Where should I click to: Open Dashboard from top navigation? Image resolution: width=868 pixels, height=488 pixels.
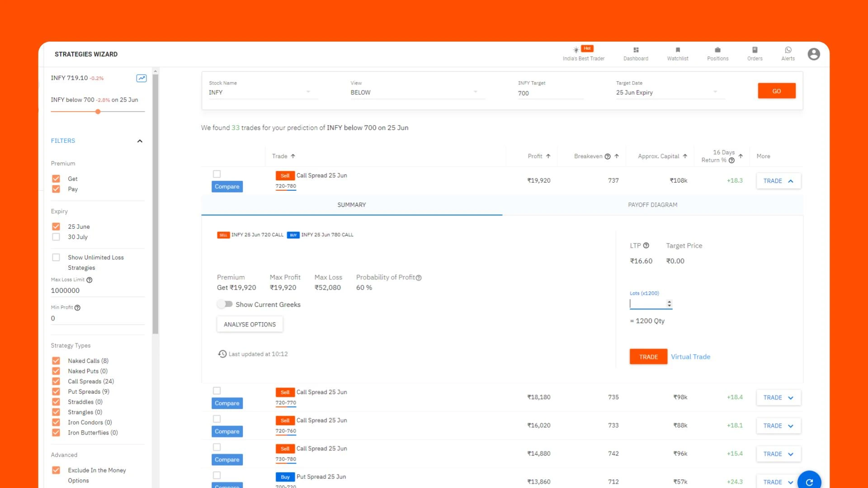pos(636,50)
